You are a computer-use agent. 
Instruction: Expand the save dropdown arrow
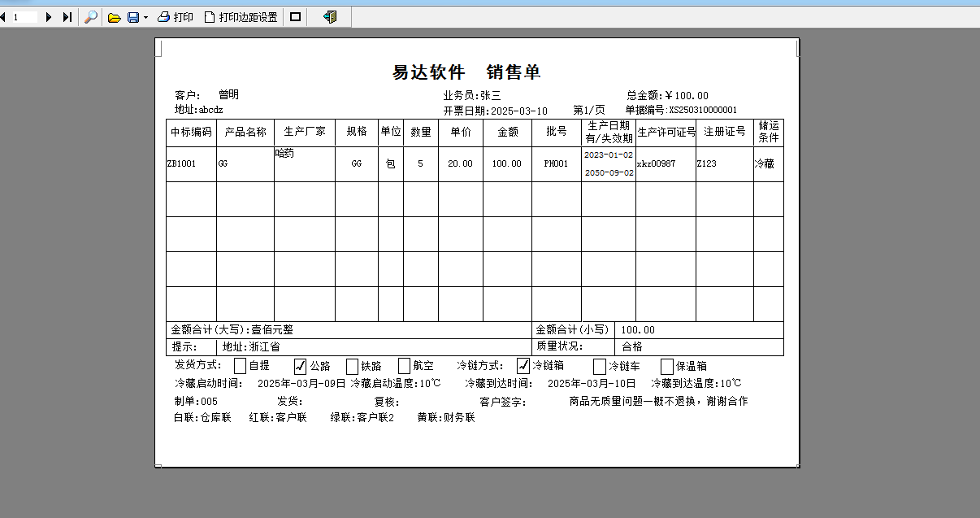145,16
